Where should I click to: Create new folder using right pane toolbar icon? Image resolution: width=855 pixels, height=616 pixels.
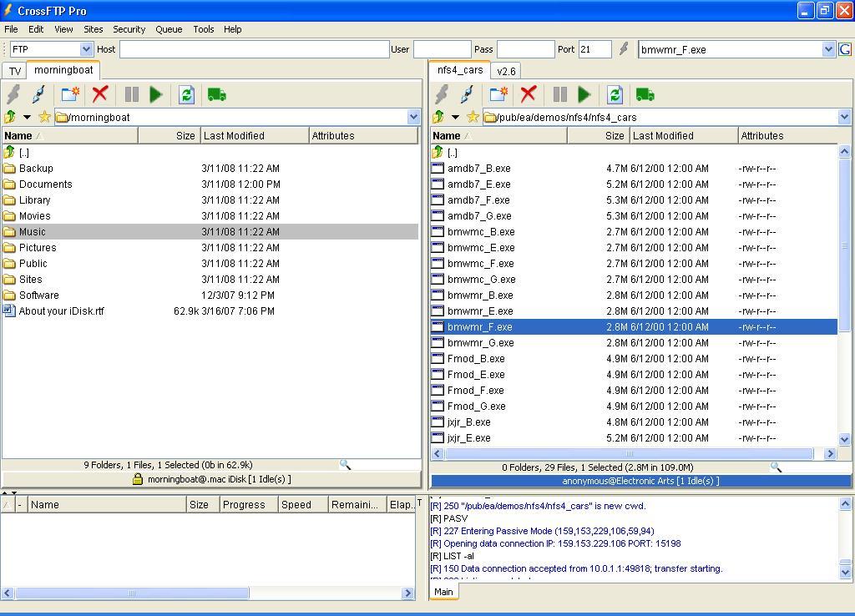pyautogui.click(x=498, y=94)
